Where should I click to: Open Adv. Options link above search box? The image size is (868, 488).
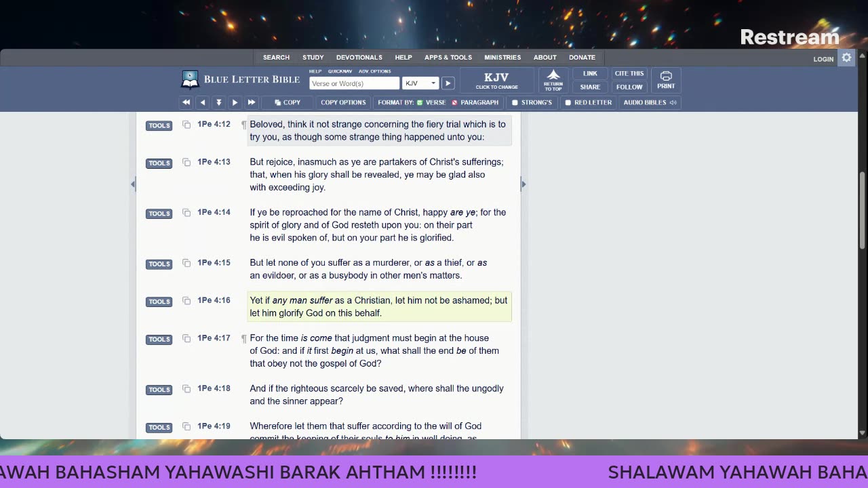tap(375, 71)
